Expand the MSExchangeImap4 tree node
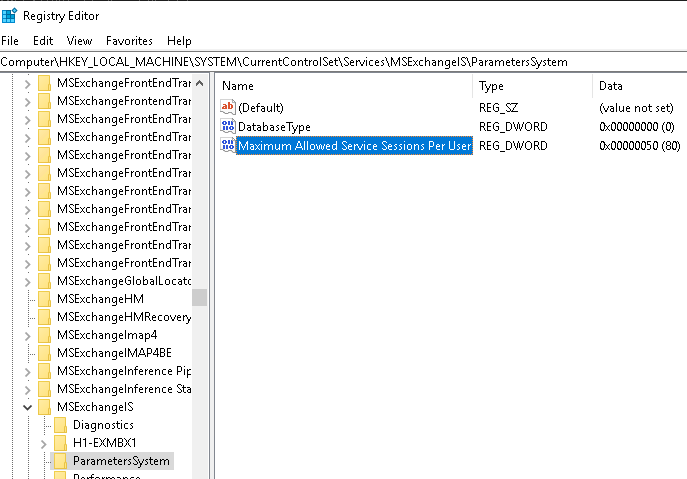The height and width of the screenshot is (479, 687). (x=28, y=336)
